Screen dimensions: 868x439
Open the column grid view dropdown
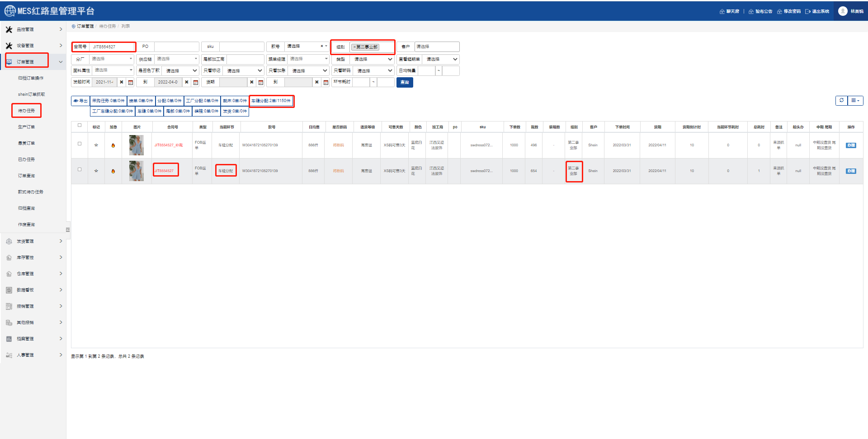[855, 101]
